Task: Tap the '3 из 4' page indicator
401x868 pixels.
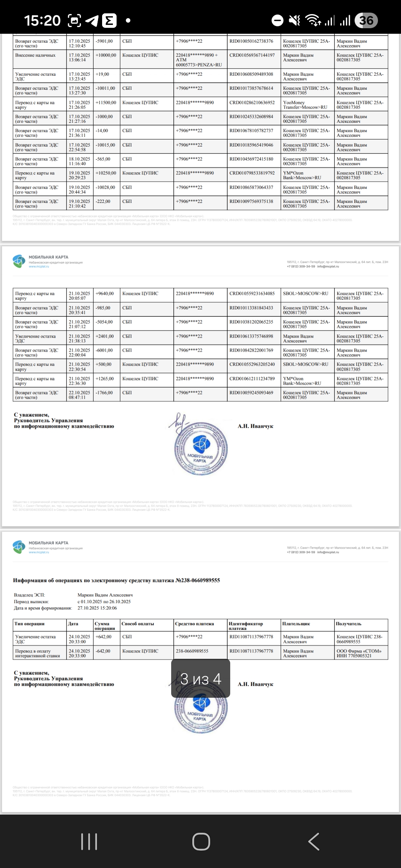Action: [x=200, y=679]
